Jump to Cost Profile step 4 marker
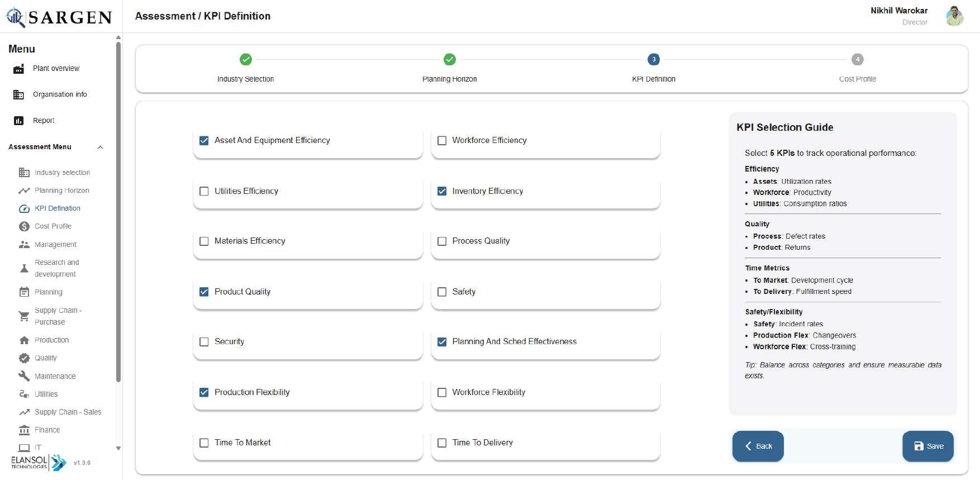This screenshot has height=480, width=980. pyautogui.click(x=857, y=59)
